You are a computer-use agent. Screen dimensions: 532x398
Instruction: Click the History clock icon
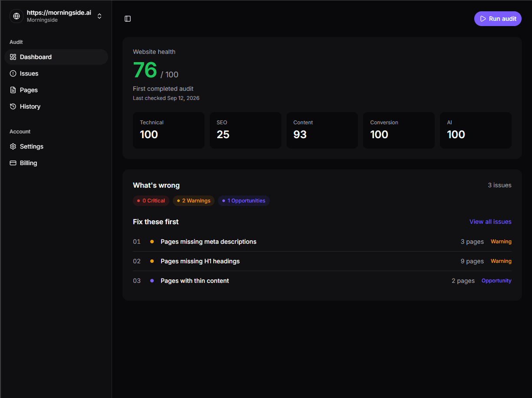point(13,106)
